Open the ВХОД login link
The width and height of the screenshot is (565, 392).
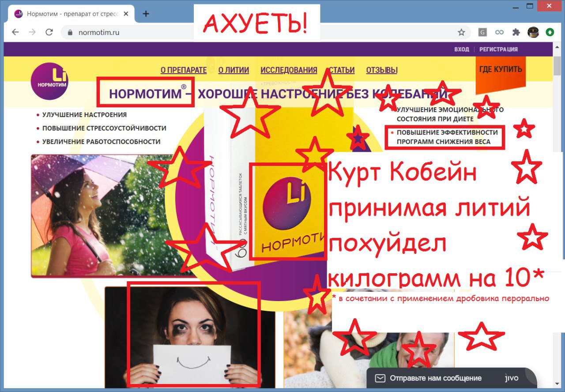point(462,49)
